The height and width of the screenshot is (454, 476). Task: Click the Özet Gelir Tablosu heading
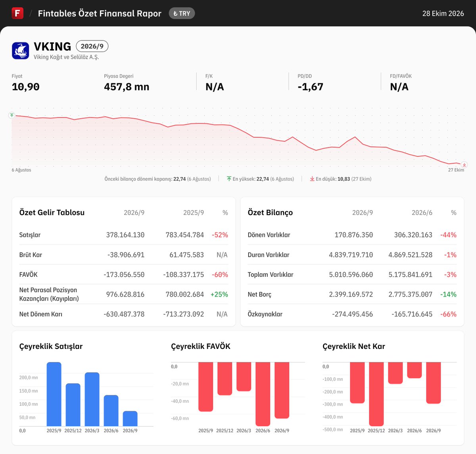(x=52, y=213)
